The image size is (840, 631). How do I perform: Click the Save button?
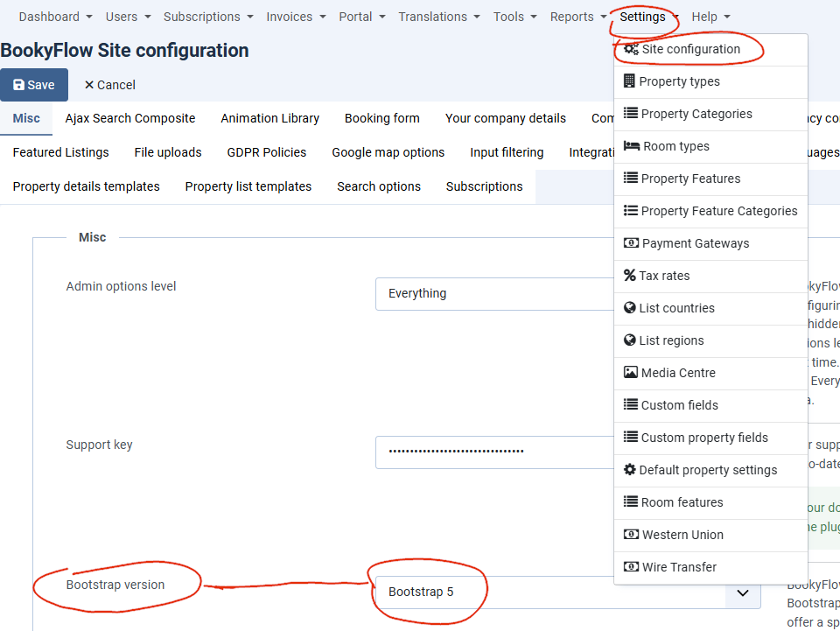click(x=34, y=85)
